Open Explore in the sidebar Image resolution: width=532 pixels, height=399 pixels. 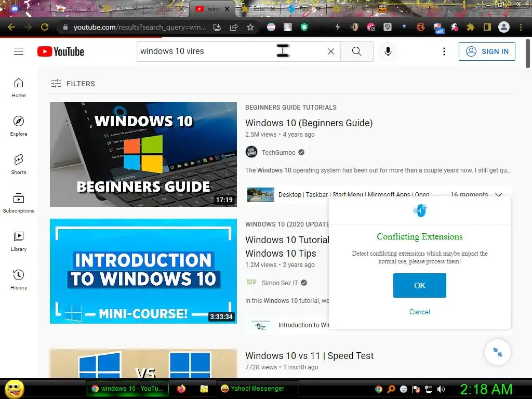coord(19,126)
